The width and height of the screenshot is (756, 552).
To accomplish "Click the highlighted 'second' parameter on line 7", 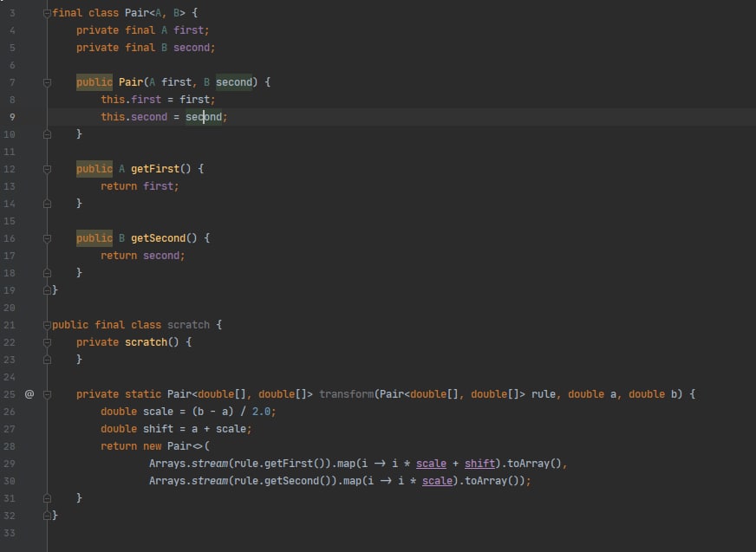I will pyautogui.click(x=234, y=82).
